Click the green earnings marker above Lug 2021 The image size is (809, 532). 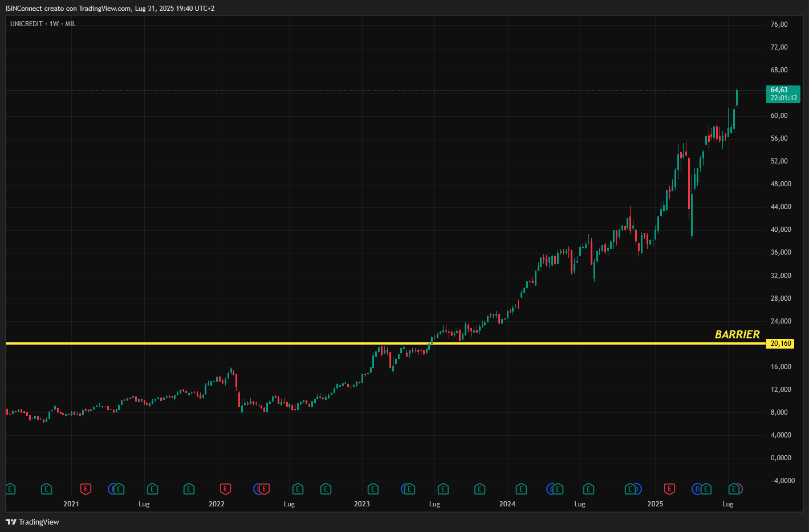(152, 489)
